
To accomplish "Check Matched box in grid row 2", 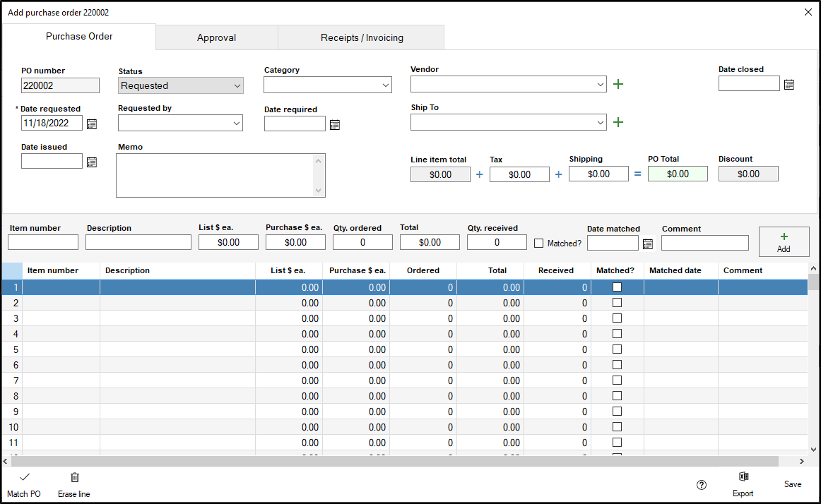I will coord(618,303).
